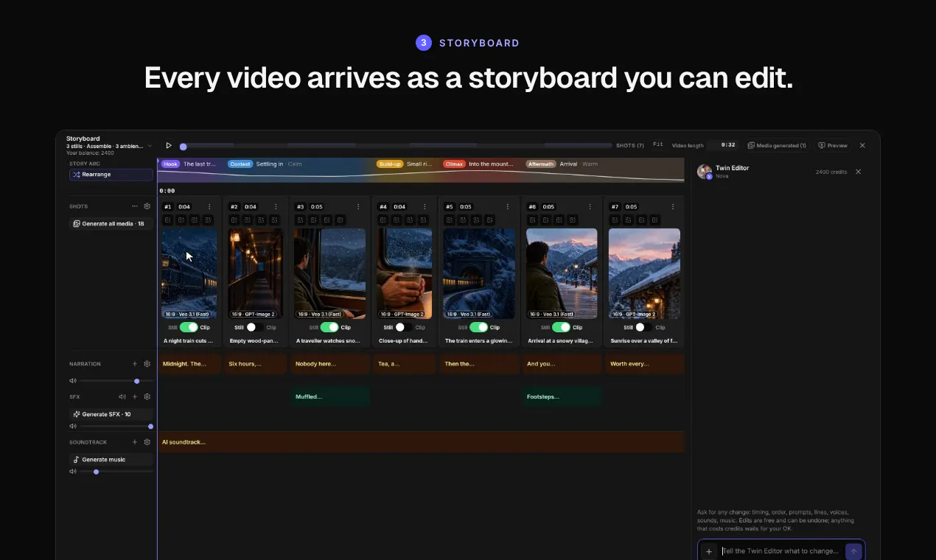Select the shot #6 snowy village thumbnail
The image size is (936, 560).
click(x=562, y=273)
